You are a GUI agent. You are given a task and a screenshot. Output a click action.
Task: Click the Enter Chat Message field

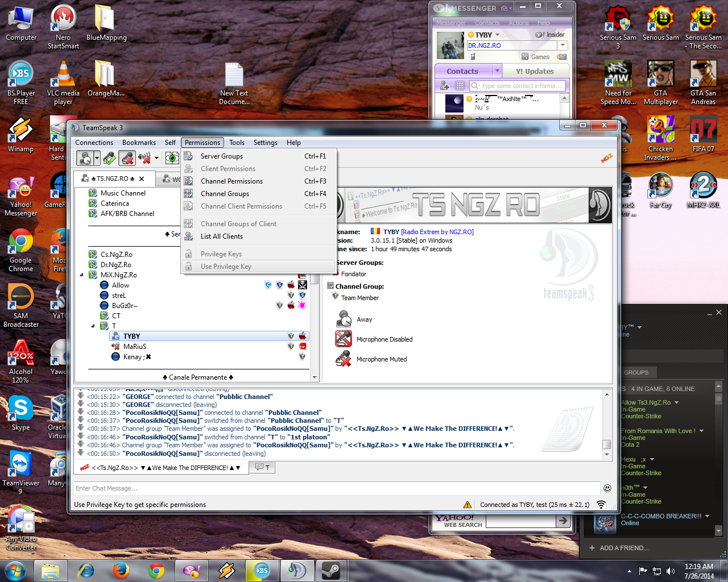coord(336,488)
